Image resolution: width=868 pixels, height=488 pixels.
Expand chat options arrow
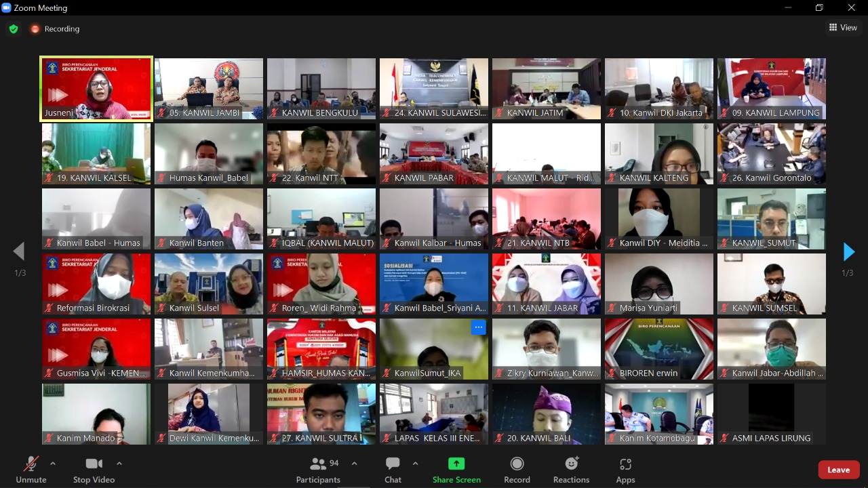coord(415,464)
